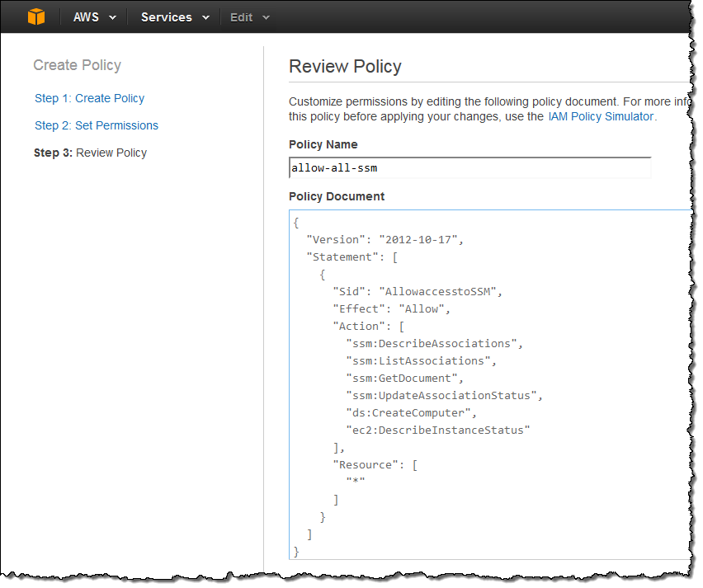Open the AWS dropdown menu
This screenshot has width=703, height=588.
[94, 17]
